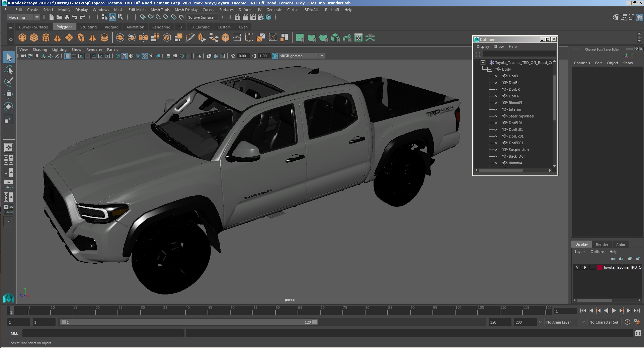
Task: Open the No Character Set dropdown
Action: click(604, 322)
